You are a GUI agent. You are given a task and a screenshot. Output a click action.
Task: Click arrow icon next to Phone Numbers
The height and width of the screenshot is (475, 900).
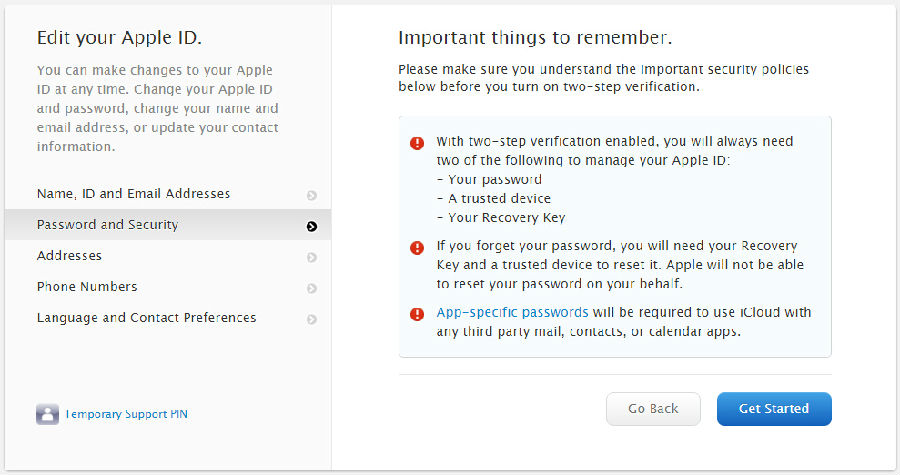pos(312,289)
